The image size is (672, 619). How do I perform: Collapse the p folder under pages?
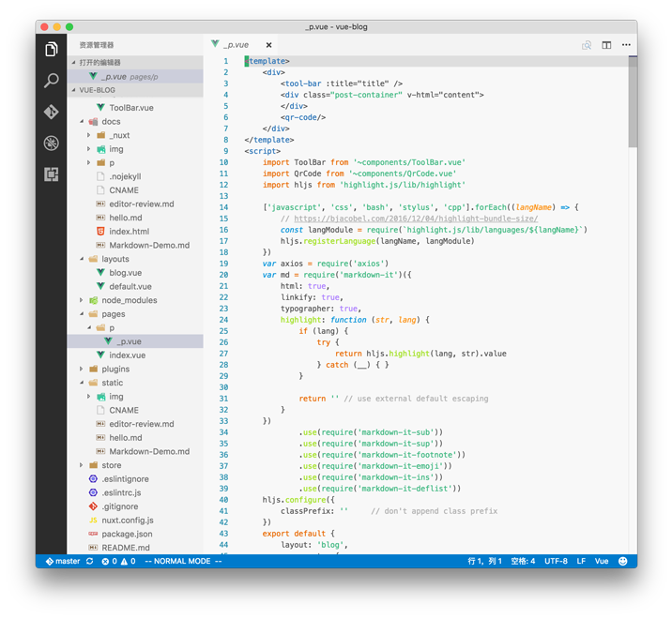[89, 327]
